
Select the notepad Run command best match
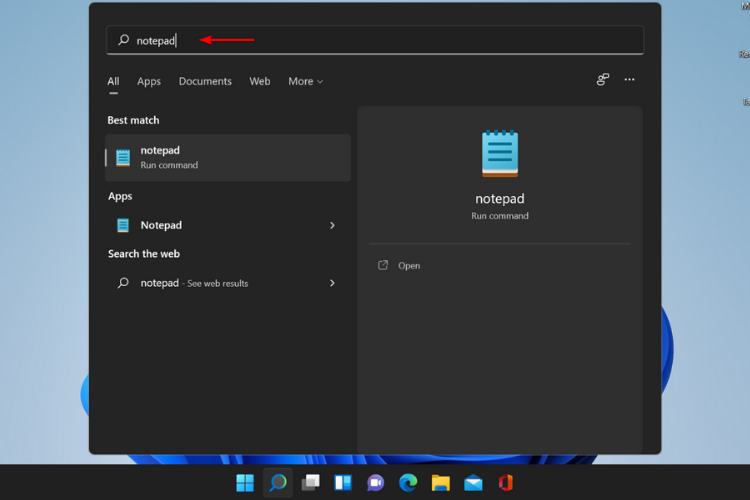[228, 158]
